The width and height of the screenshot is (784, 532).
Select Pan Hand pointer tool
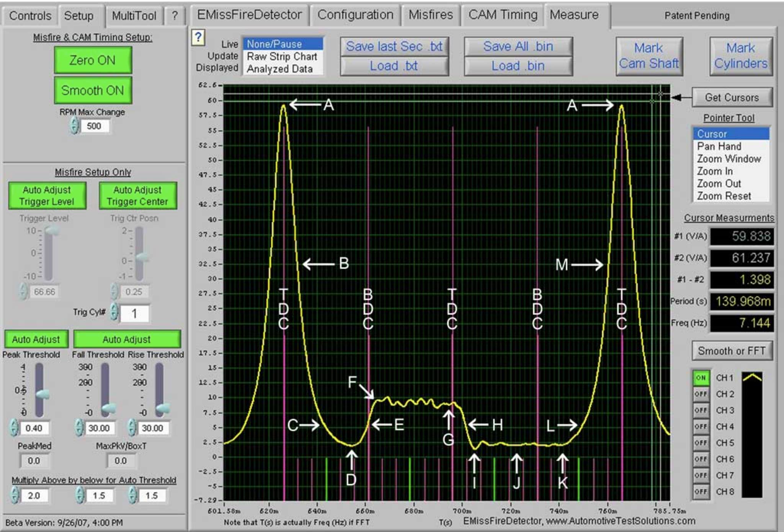point(719,146)
